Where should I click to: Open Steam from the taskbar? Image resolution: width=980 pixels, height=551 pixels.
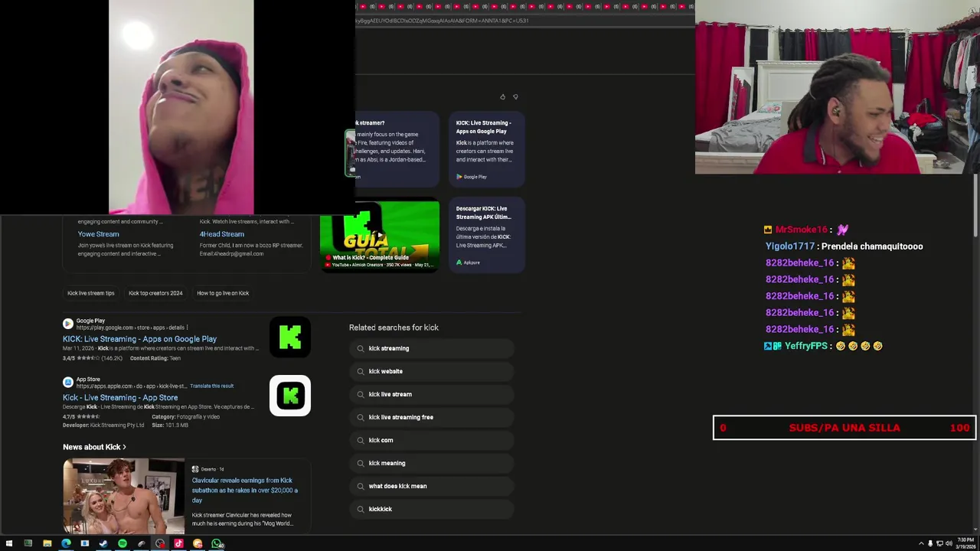tap(103, 543)
